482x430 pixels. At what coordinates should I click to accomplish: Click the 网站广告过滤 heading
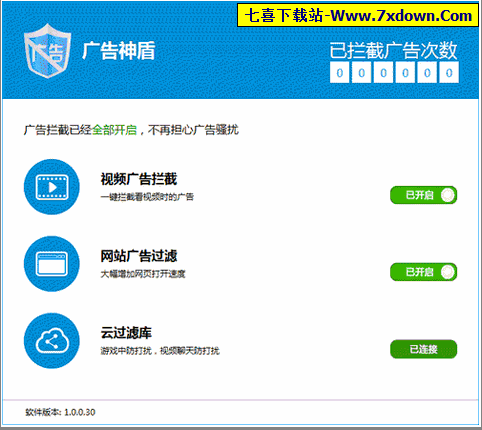click(139, 256)
